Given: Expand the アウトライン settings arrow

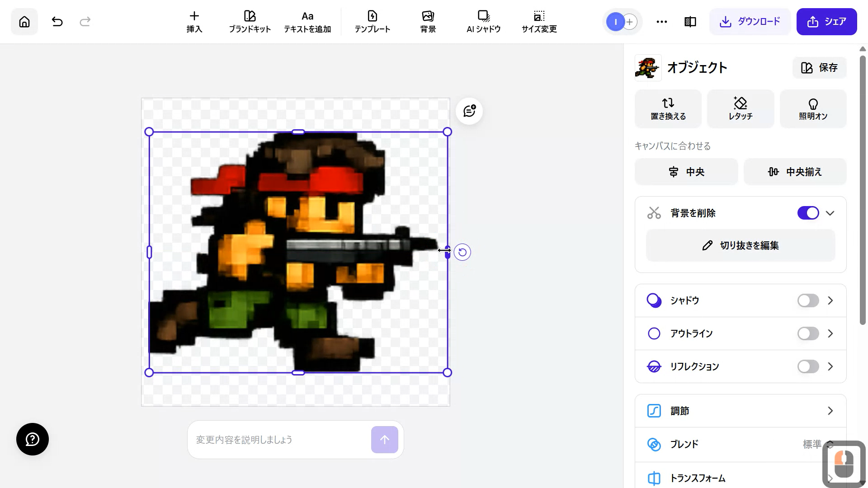Looking at the screenshot, I should [x=830, y=333].
